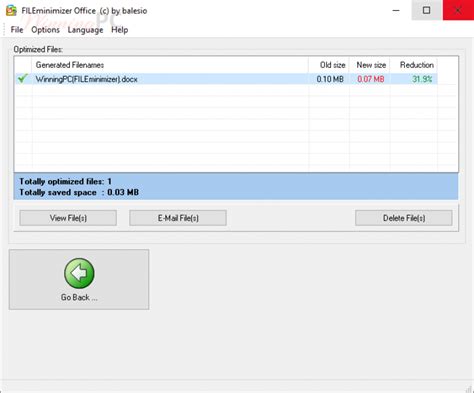Open the Options menu
Image resolution: width=474 pixels, height=393 pixels.
point(45,30)
